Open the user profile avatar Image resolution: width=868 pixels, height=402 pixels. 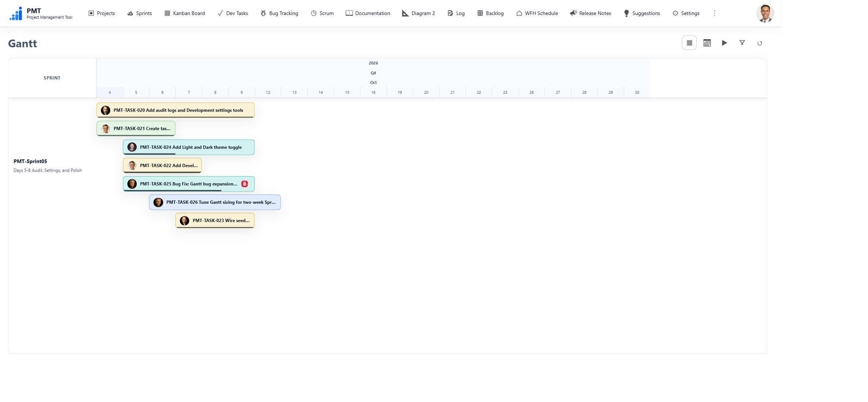click(765, 13)
